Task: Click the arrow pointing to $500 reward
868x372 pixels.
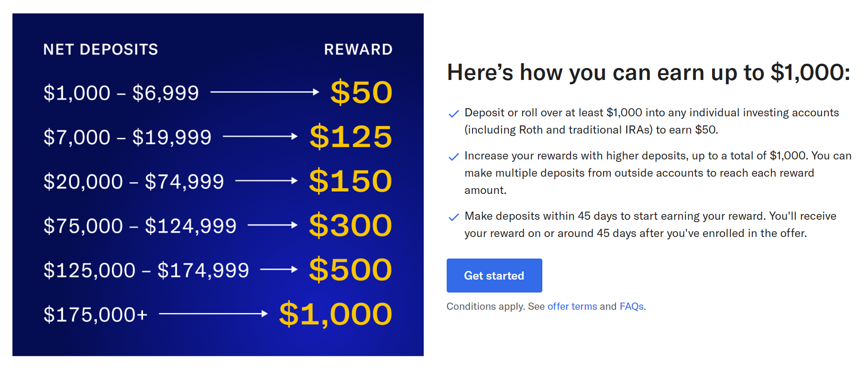Action: [x=279, y=270]
